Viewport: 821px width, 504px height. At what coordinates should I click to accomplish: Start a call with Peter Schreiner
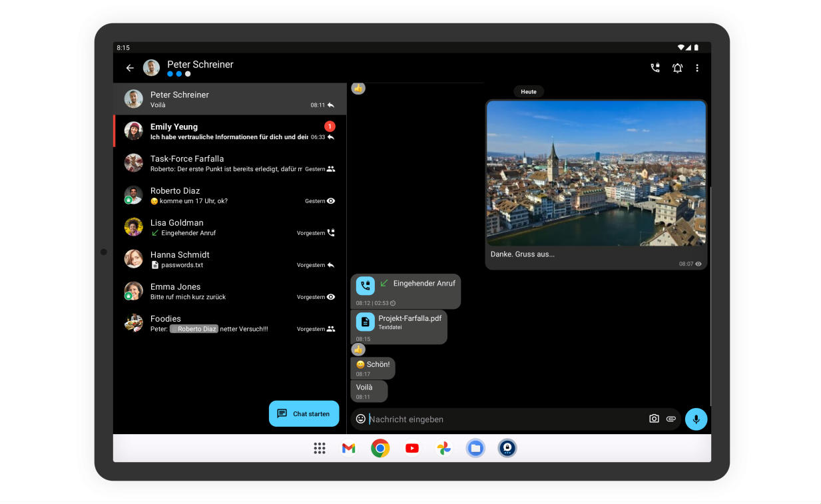tap(655, 68)
